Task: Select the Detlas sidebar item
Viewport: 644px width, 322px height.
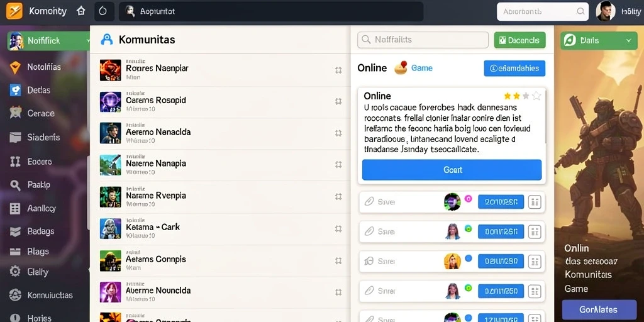Action: click(38, 90)
